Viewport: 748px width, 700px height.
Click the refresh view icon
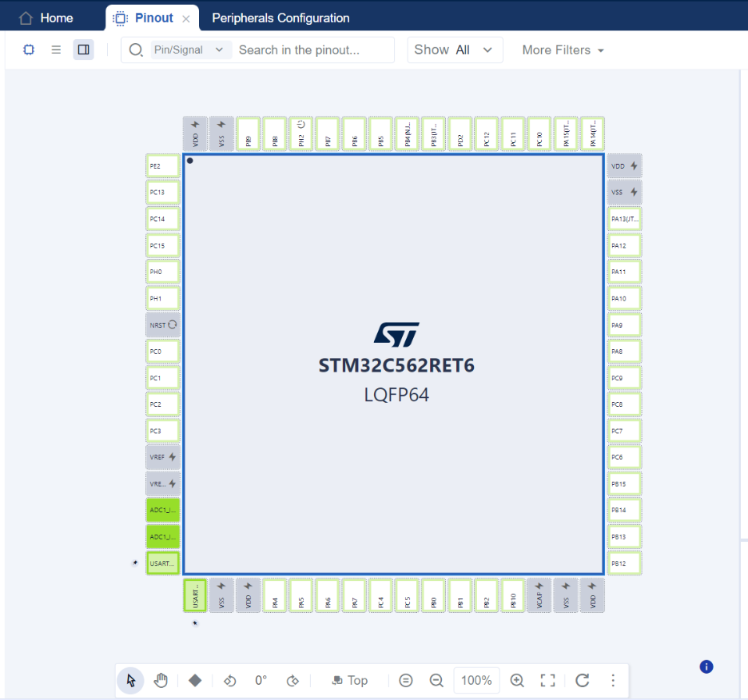point(583,681)
